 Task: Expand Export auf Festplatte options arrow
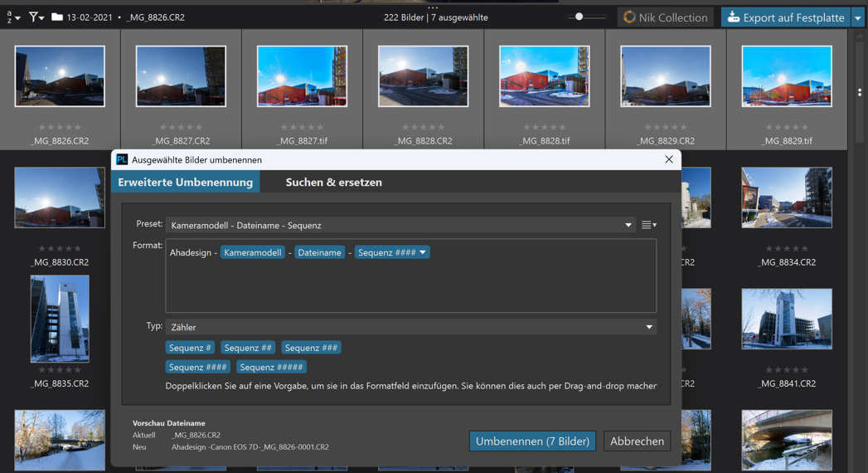click(858, 17)
